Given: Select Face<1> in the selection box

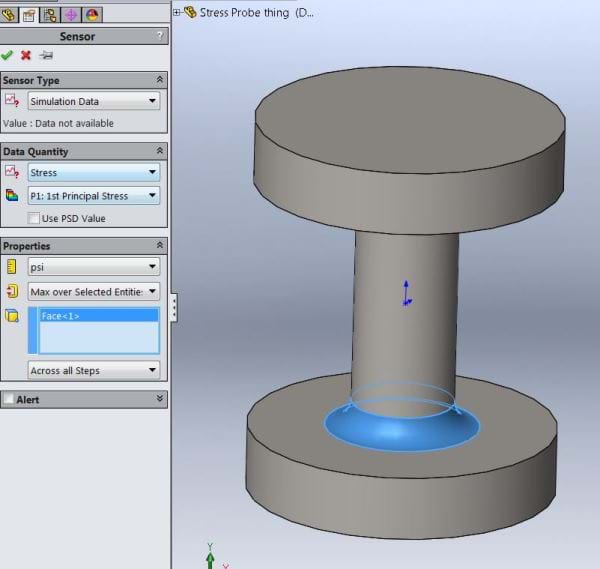Looking at the screenshot, I should pyautogui.click(x=61, y=316).
